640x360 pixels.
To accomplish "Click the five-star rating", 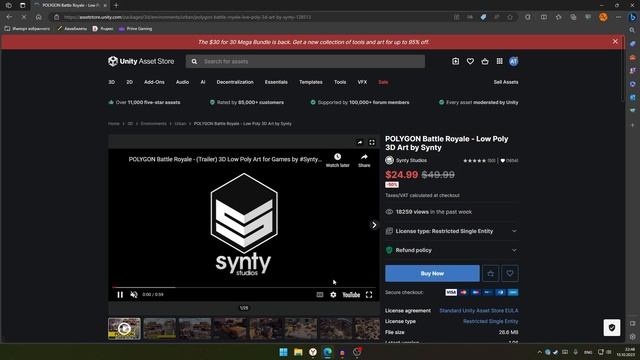I will pos(474,161).
